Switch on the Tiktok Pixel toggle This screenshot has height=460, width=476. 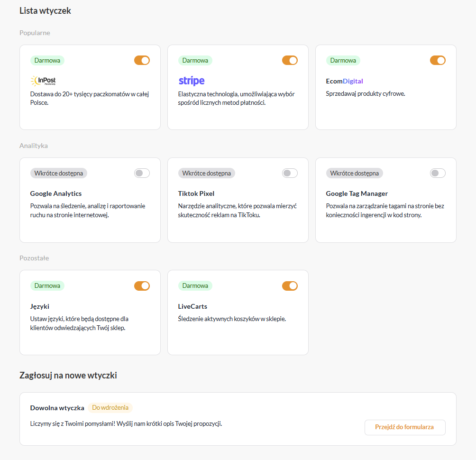pos(290,173)
